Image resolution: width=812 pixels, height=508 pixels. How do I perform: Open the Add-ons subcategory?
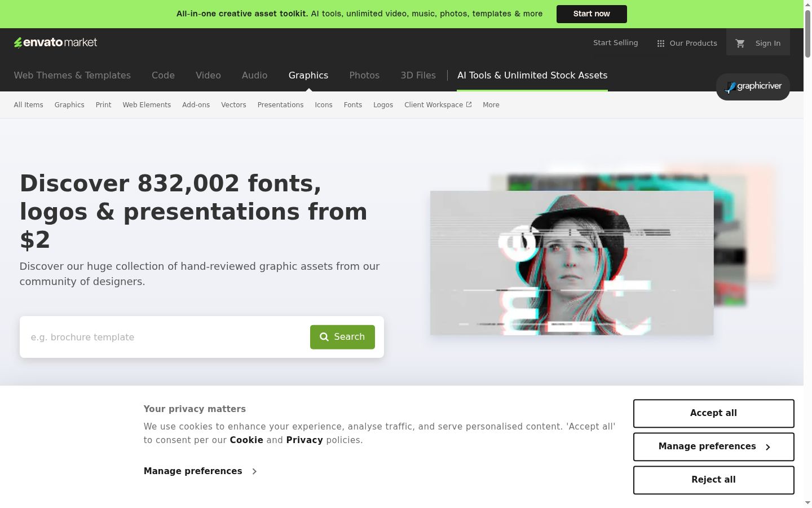[x=196, y=105]
